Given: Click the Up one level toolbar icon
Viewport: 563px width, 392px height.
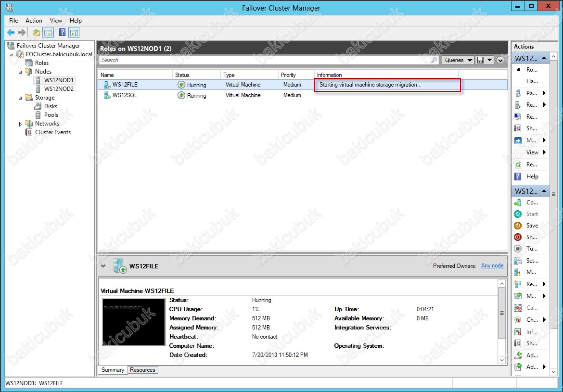Looking at the screenshot, I should tap(36, 33).
